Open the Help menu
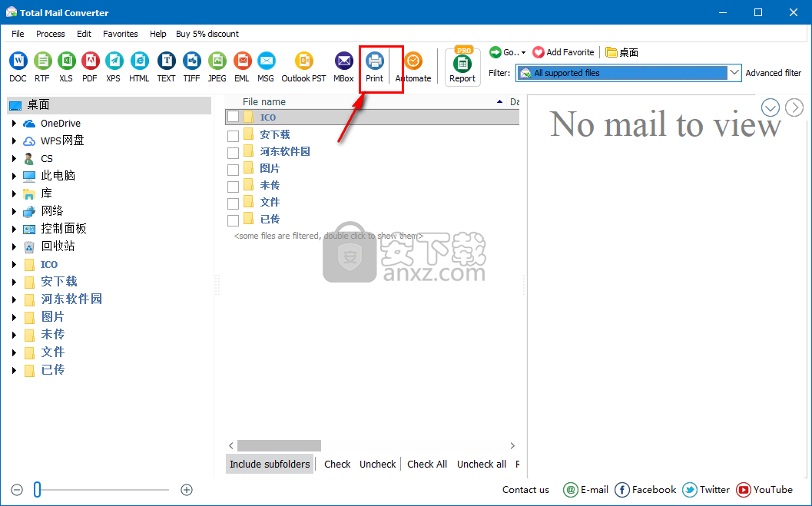This screenshot has height=506, width=812. point(158,34)
